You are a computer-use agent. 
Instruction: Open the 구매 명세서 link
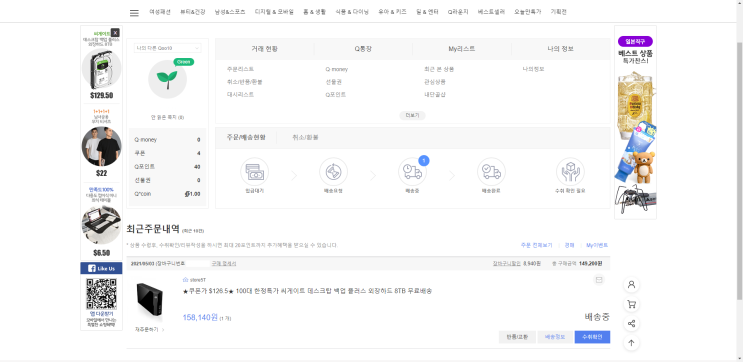pyautogui.click(x=224, y=263)
